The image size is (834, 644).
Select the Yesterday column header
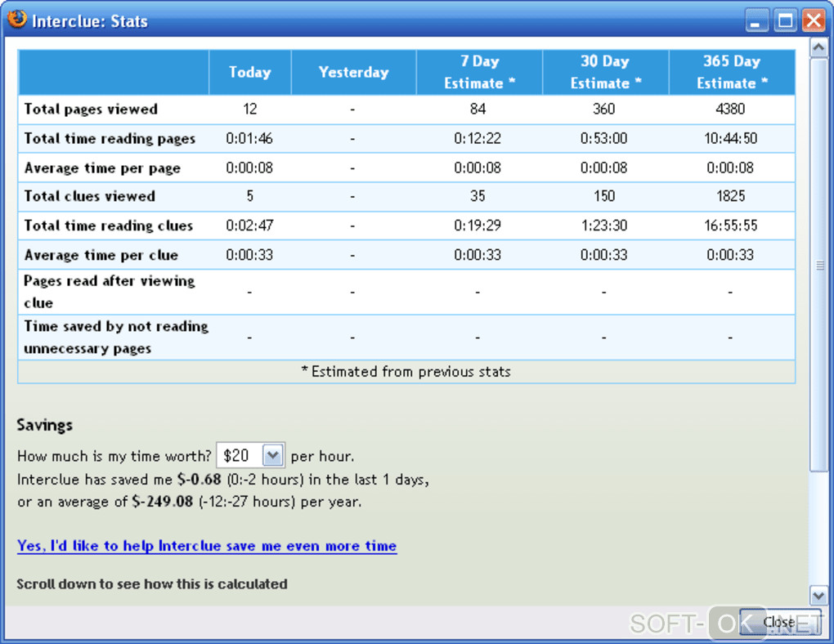(354, 72)
